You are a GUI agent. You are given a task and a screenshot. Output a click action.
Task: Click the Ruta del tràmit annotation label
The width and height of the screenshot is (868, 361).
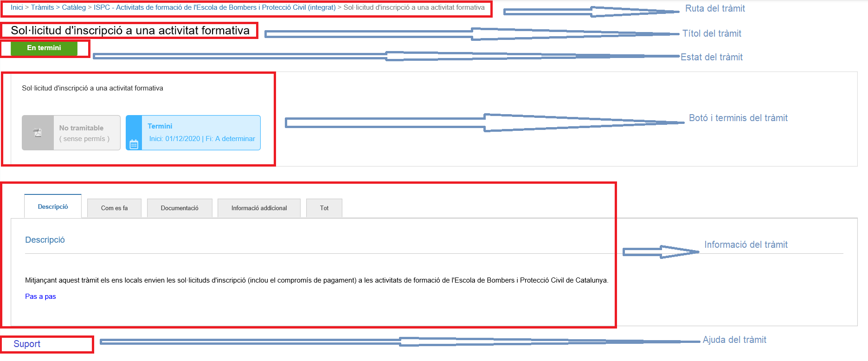715,8
